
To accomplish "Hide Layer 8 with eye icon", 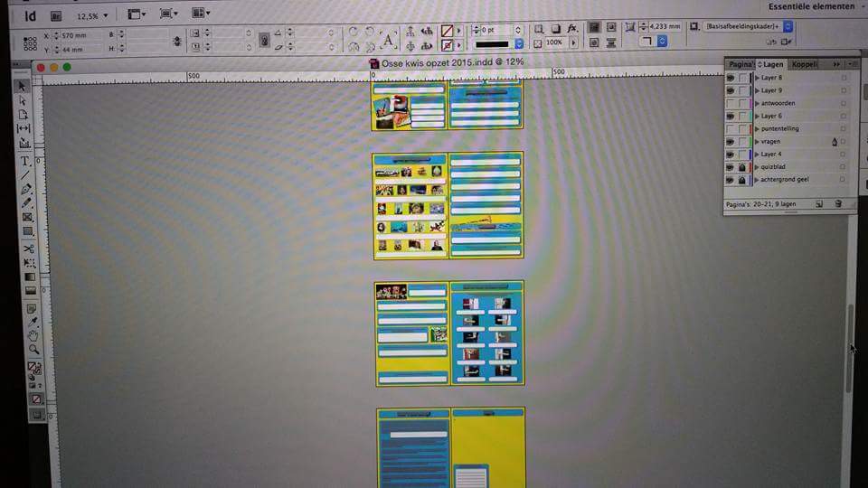I will click(731, 78).
